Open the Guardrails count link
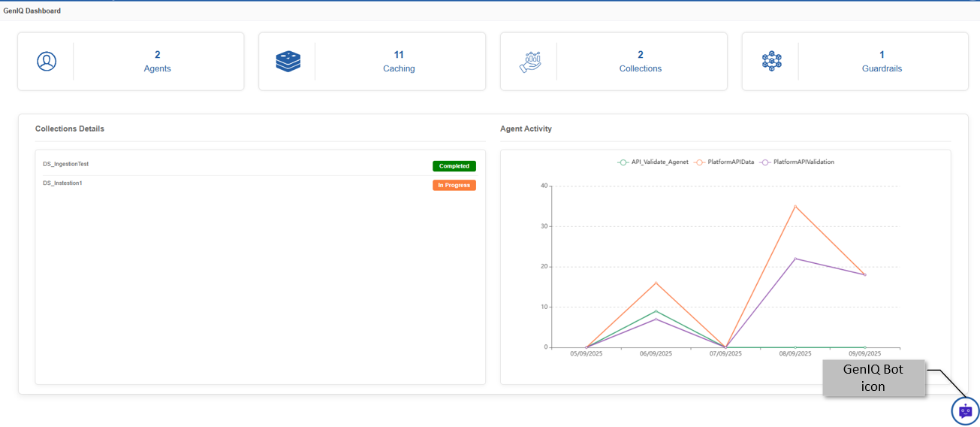 (x=882, y=62)
